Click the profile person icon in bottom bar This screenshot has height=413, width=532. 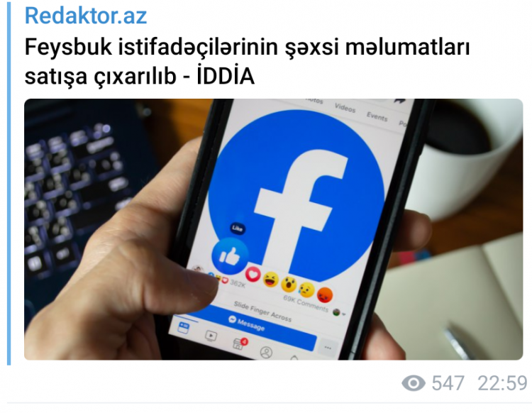pyautogui.click(x=266, y=352)
